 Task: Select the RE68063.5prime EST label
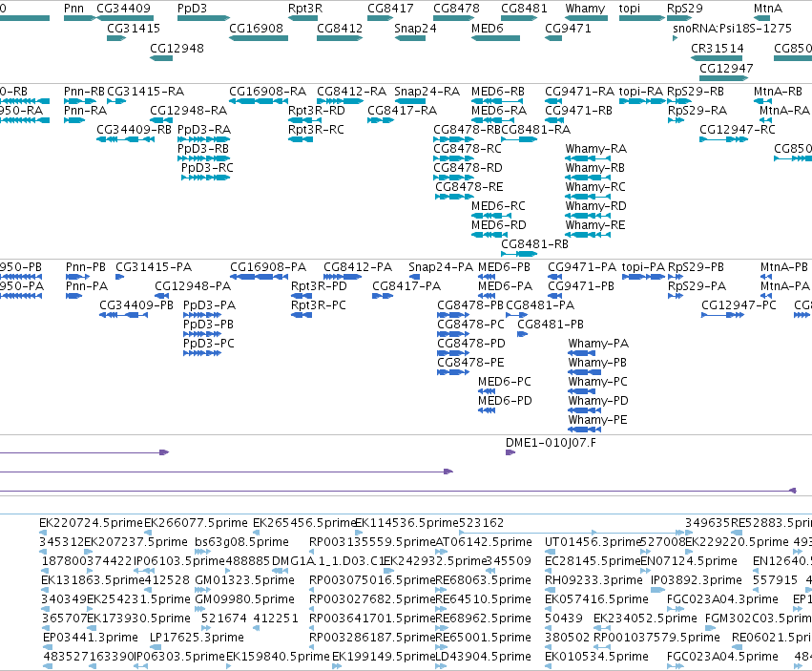pos(483,580)
